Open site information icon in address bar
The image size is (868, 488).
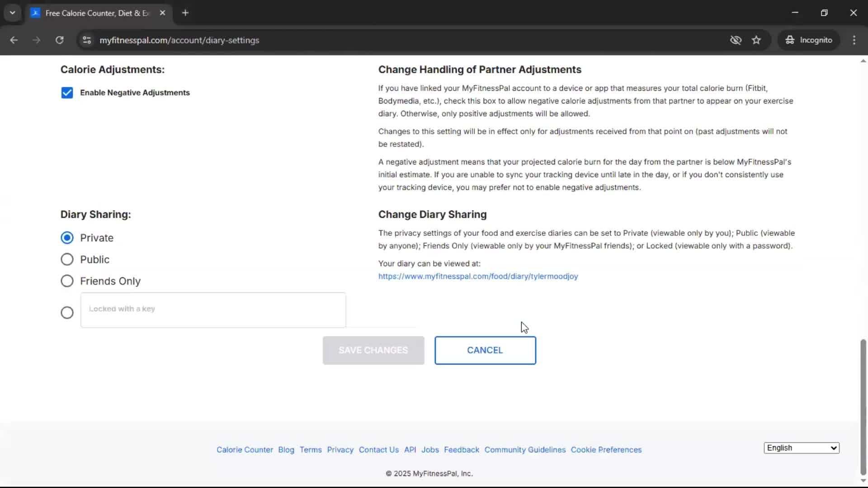pos(87,40)
